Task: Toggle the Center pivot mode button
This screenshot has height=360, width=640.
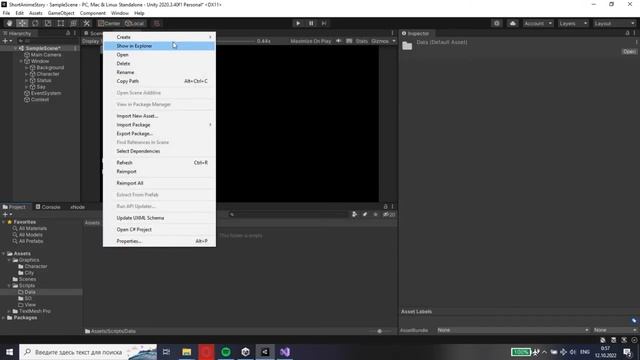Action: (x=109, y=23)
